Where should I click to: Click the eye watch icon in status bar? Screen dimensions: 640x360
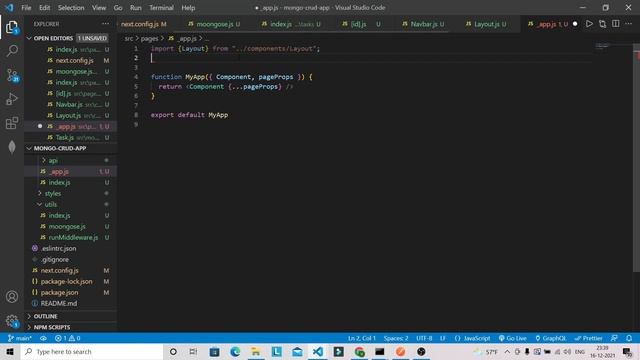click(x=43, y=338)
